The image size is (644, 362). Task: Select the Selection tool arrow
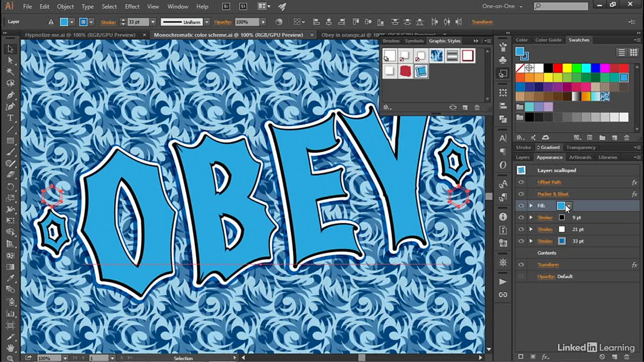point(10,49)
